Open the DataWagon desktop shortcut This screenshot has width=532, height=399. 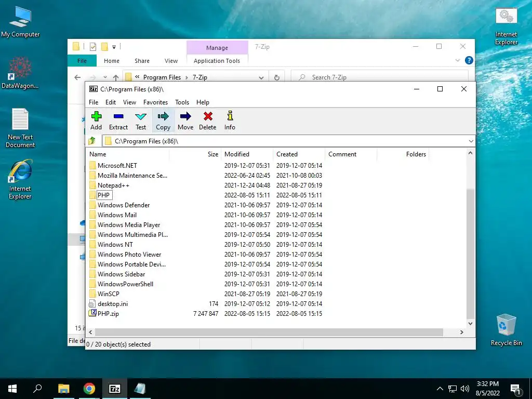tap(20, 73)
